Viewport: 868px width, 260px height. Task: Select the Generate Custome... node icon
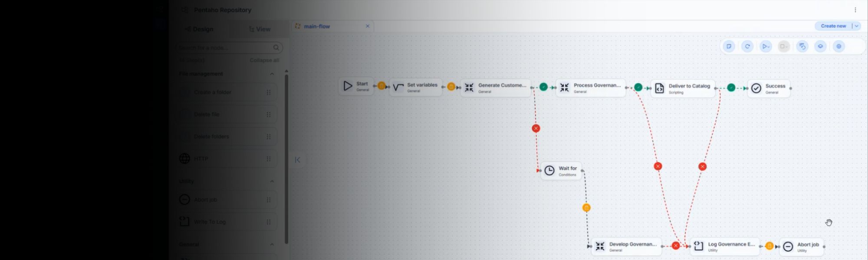click(x=469, y=88)
